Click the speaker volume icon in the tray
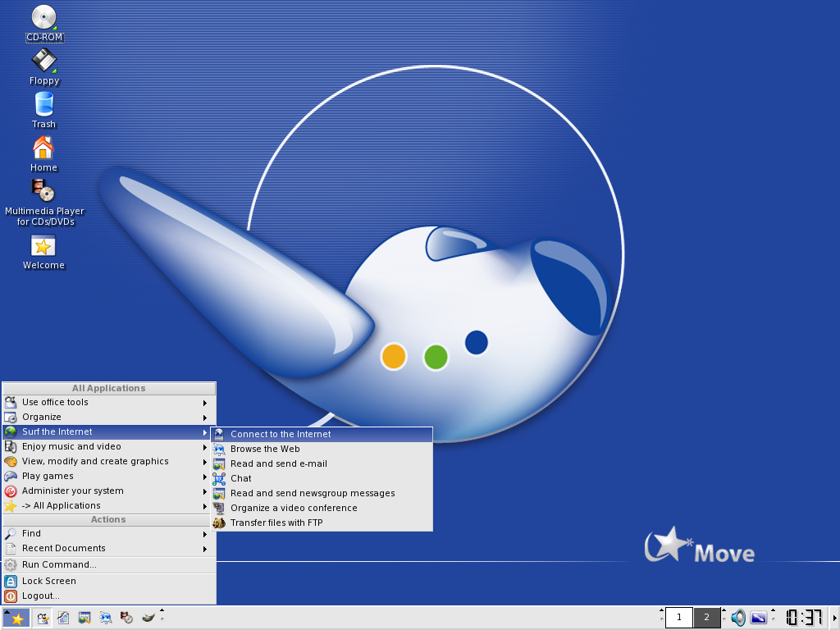 pyautogui.click(x=738, y=618)
